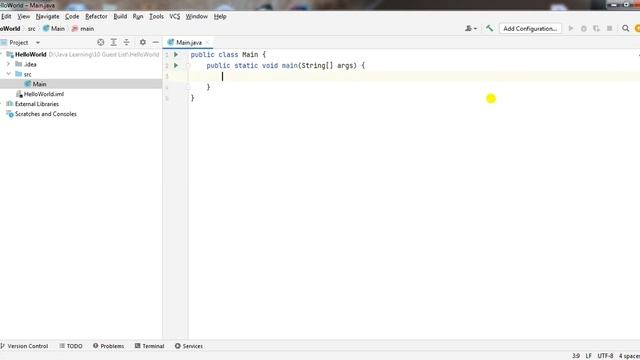
Task: Click the Run with Coverage icon
Action: (x=596, y=28)
